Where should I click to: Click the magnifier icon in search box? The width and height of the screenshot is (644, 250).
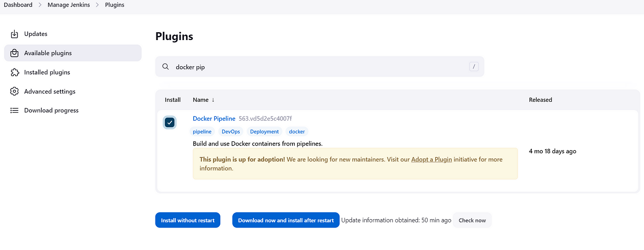point(166,67)
